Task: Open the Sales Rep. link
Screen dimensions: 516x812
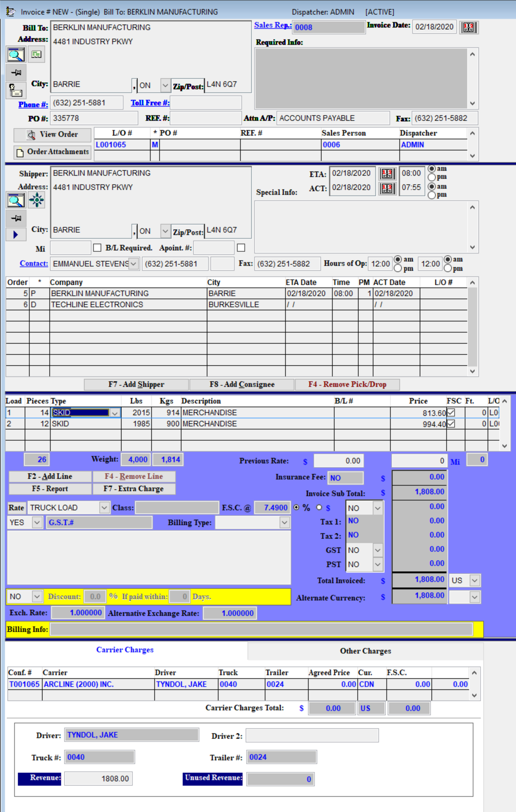Action: click(273, 25)
